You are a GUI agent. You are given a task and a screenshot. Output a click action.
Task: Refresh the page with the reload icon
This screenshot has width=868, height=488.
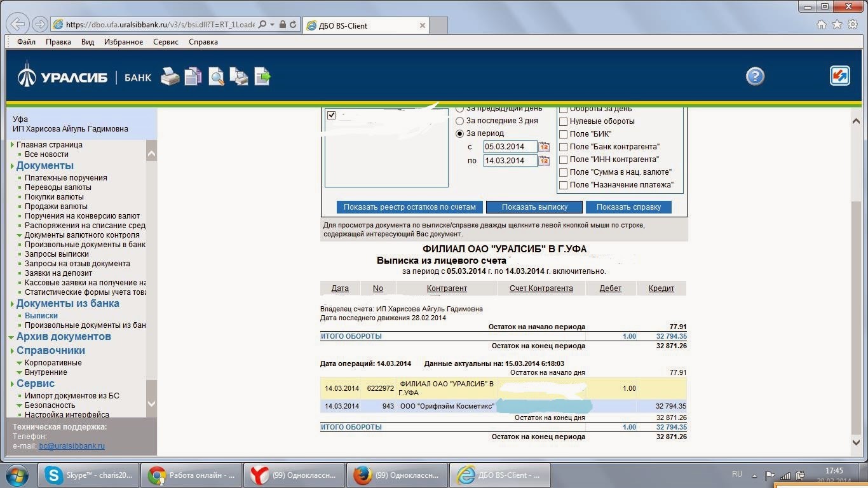point(293,25)
